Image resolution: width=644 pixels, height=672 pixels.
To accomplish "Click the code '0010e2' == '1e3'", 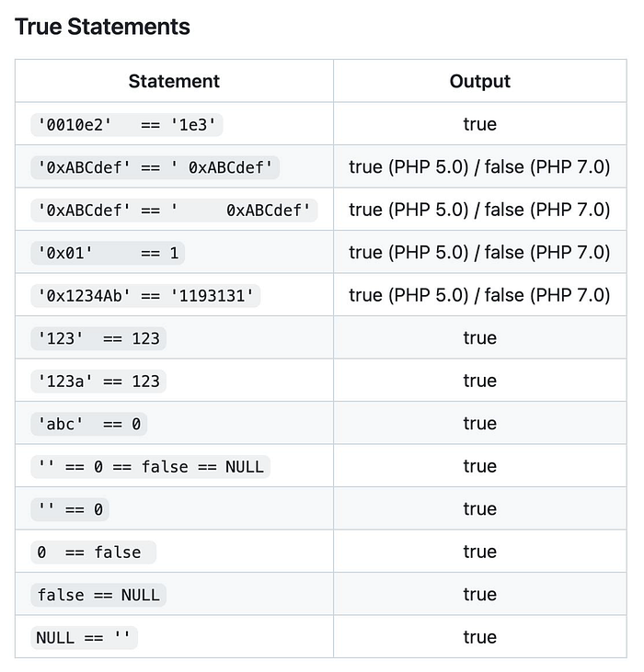I will coord(129,124).
